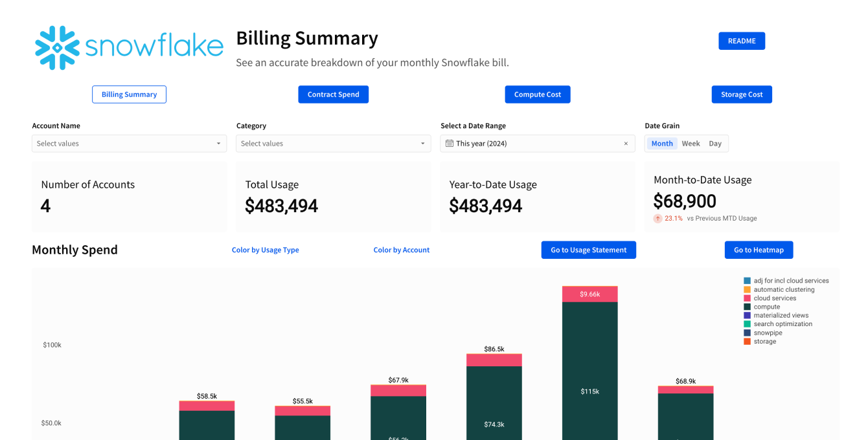Screen dimensions: 868x440
Task: Click the Go to Usage Statement button
Action: 589,250
